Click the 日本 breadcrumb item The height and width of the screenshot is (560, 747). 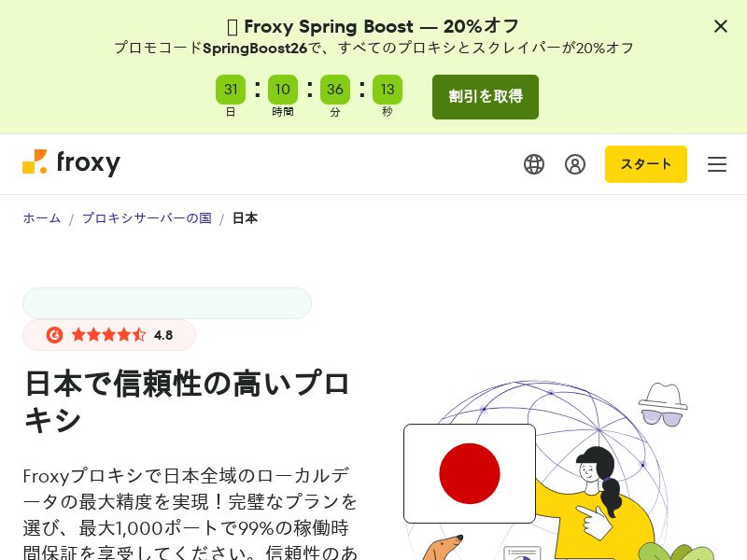[245, 218]
